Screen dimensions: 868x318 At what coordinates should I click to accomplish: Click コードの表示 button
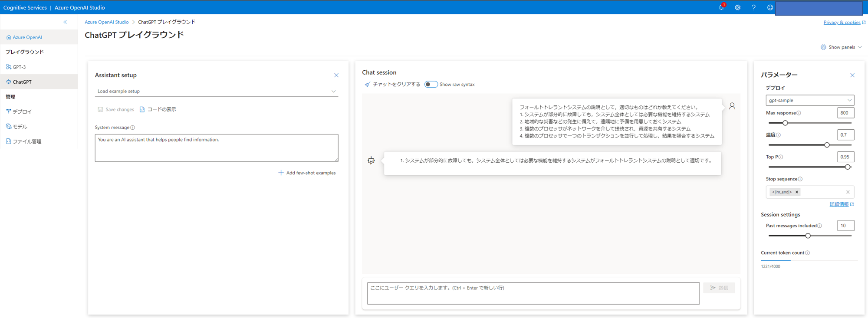coord(158,109)
